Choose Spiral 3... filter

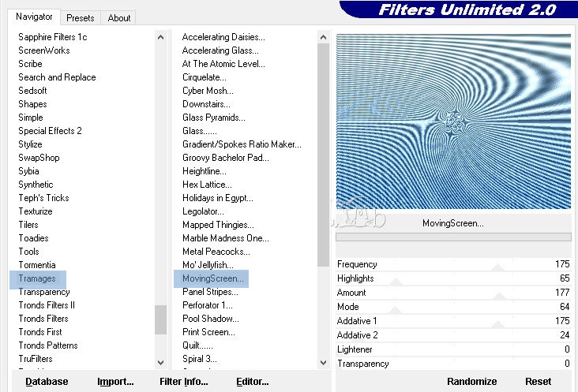[200, 359]
